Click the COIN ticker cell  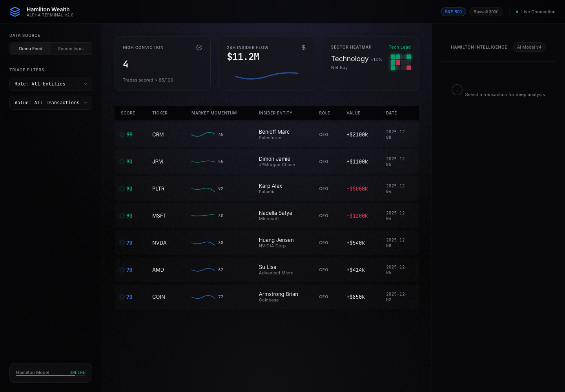click(x=159, y=297)
